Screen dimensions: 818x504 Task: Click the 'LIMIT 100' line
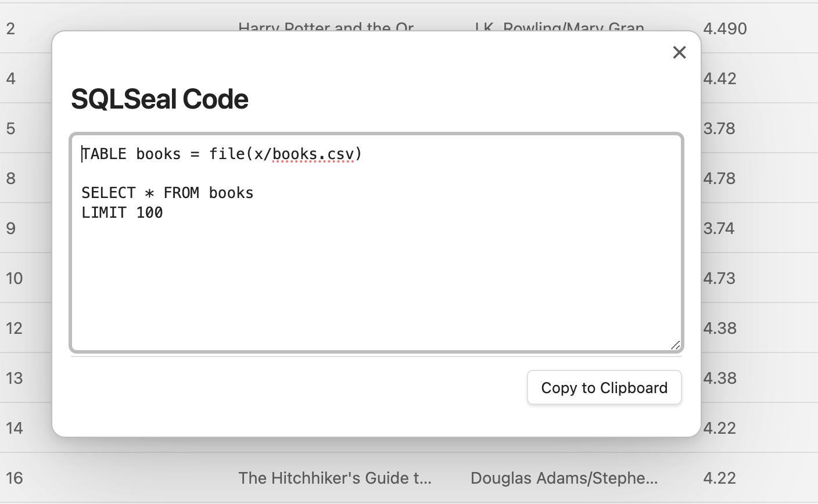(x=122, y=213)
